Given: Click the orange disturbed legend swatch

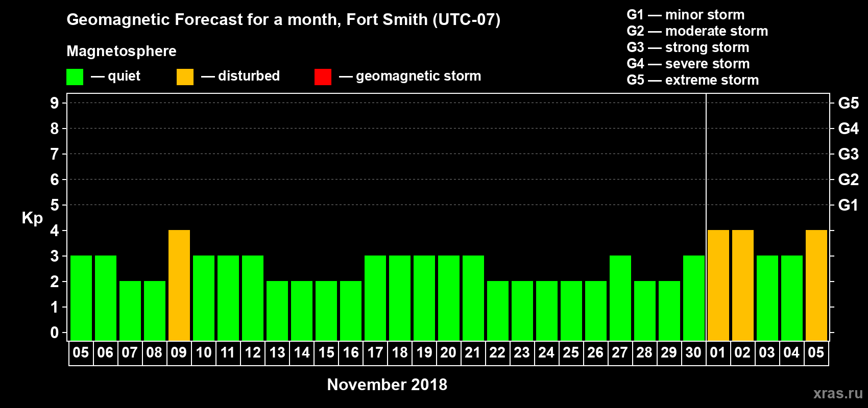Looking at the screenshot, I should point(185,77).
